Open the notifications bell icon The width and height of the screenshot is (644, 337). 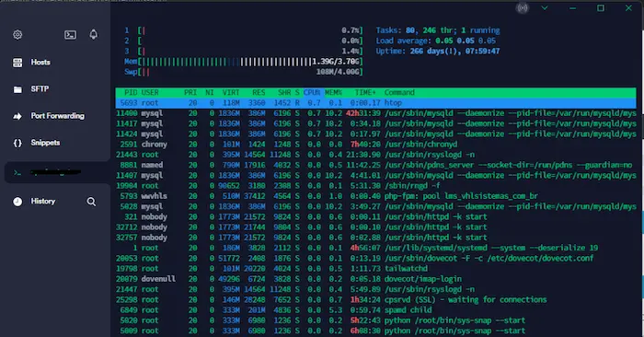pyautogui.click(x=94, y=34)
